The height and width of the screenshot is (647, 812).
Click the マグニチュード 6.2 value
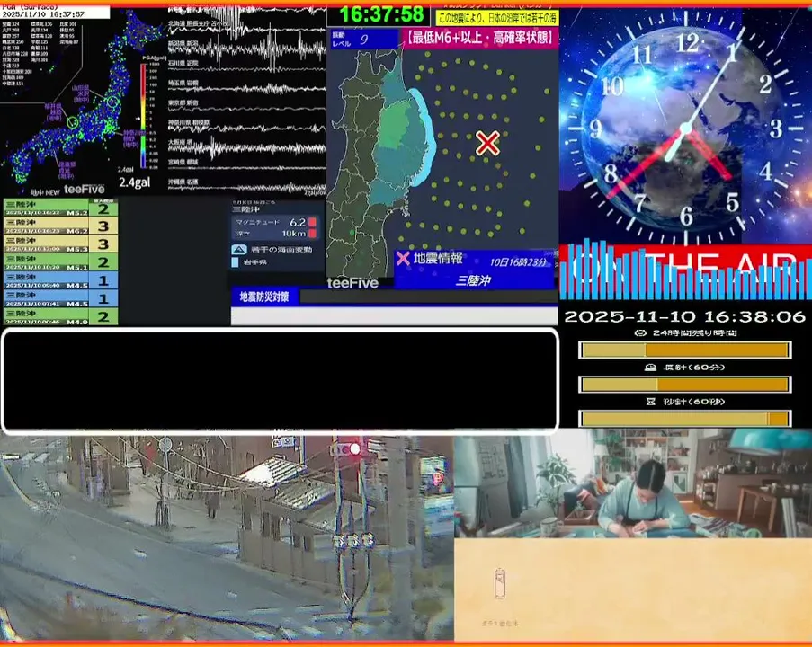coord(298,222)
